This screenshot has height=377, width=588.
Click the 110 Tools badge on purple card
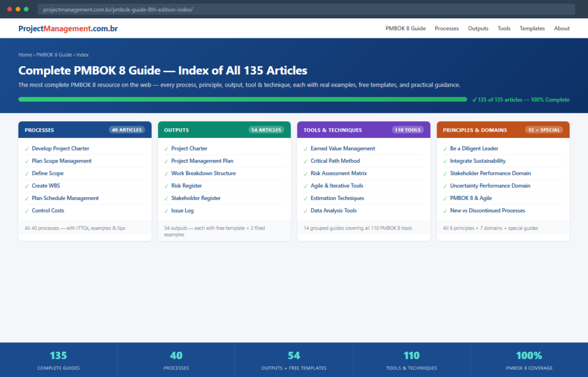(408, 130)
